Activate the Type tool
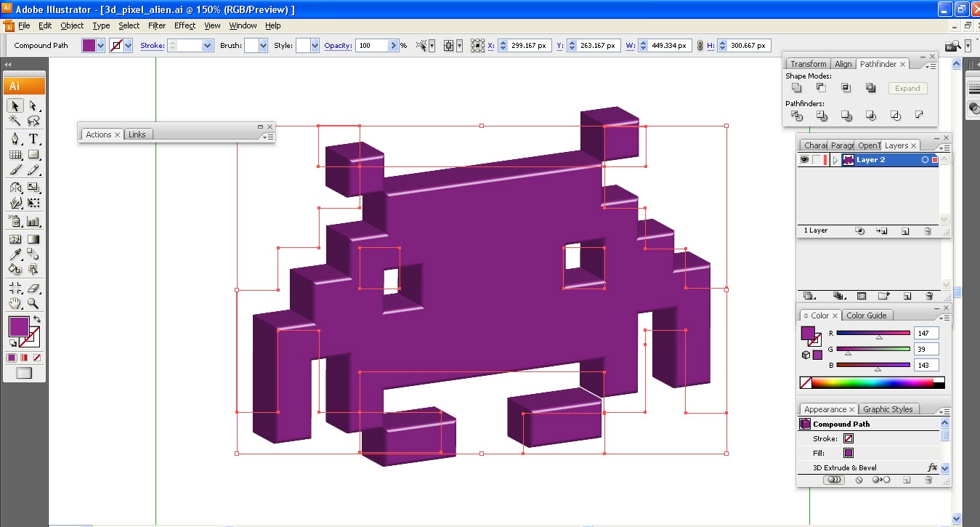The height and width of the screenshot is (527, 980). pyautogui.click(x=33, y=138)
